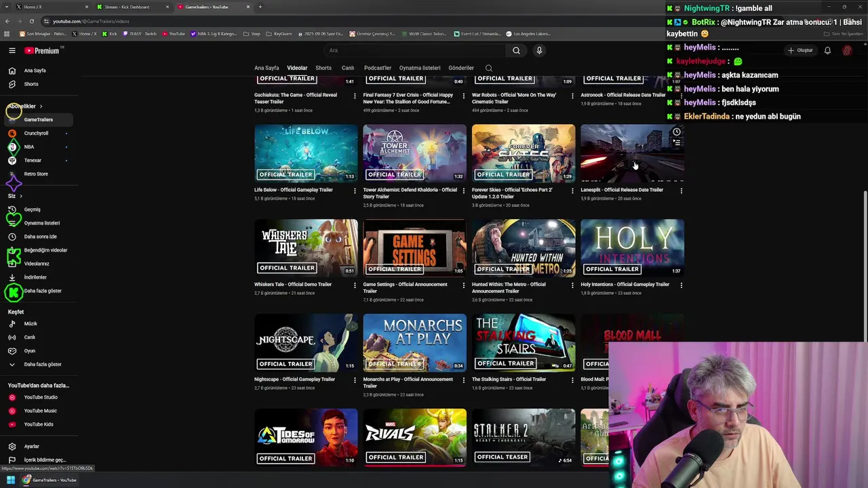This screenshot has width=868, height=488.
Task: Open options menu for Forever Skies trailer
Action: tap(572, 190)
